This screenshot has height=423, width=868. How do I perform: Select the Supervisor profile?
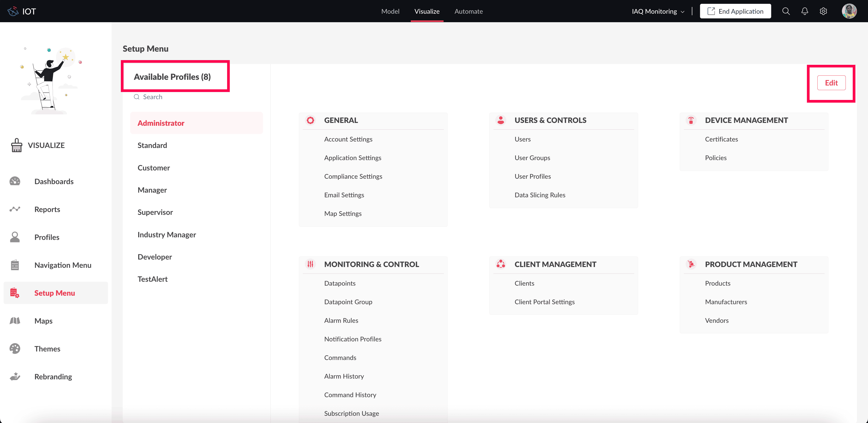point(155,212)
